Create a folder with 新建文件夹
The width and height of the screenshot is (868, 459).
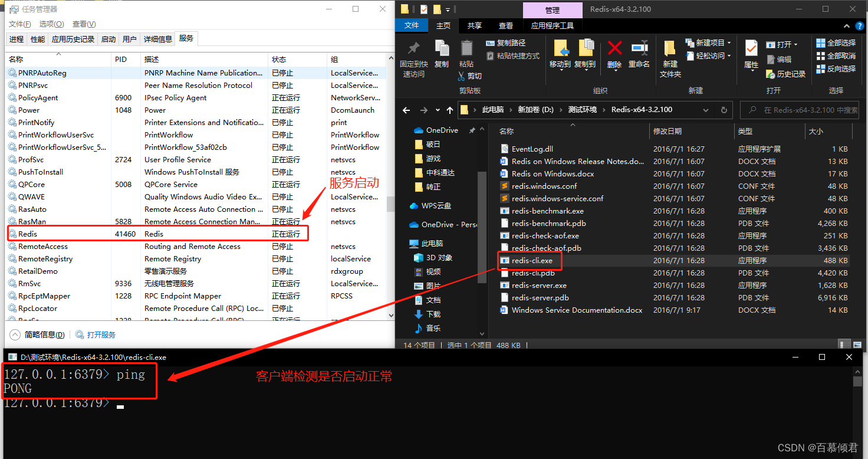coord(670,58)
